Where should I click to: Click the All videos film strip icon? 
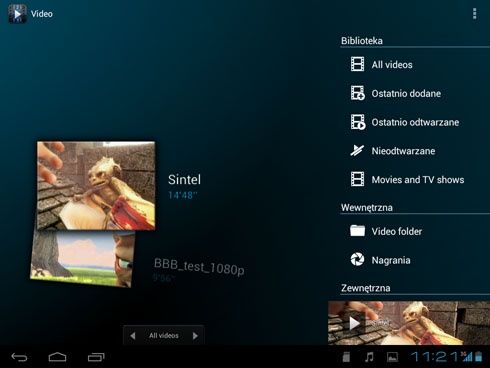357,64
